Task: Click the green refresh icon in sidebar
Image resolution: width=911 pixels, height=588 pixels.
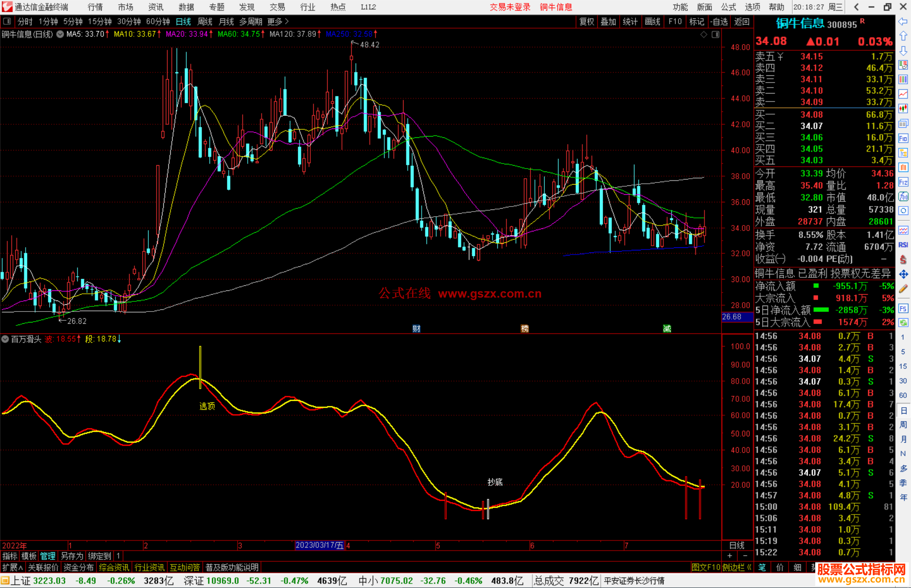Action: pos(903,322)
